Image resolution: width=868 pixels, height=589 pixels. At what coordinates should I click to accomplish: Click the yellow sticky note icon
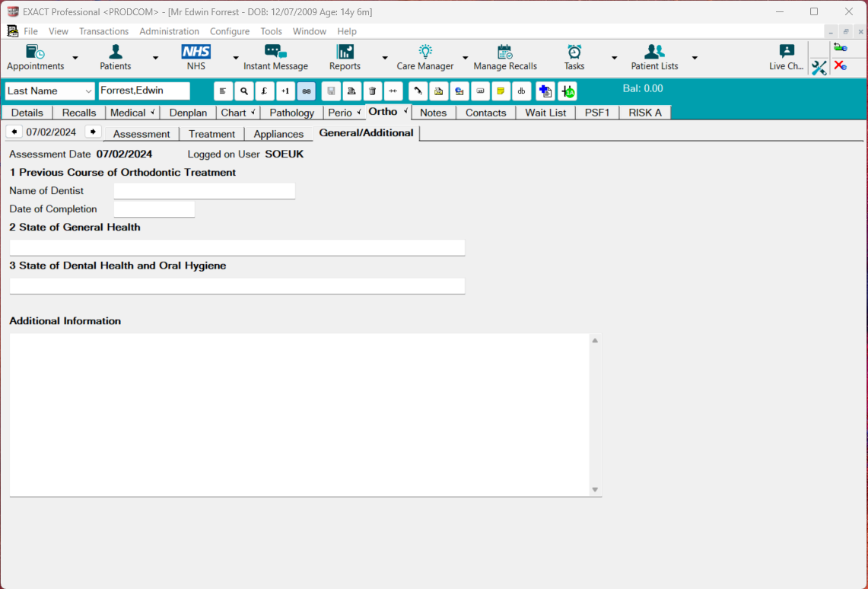tap(501, 91)
